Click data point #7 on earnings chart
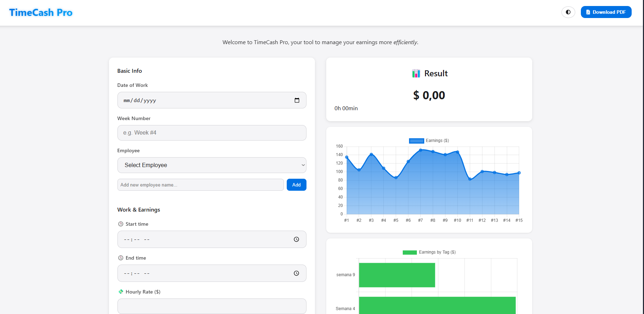 tap(420, 150)
